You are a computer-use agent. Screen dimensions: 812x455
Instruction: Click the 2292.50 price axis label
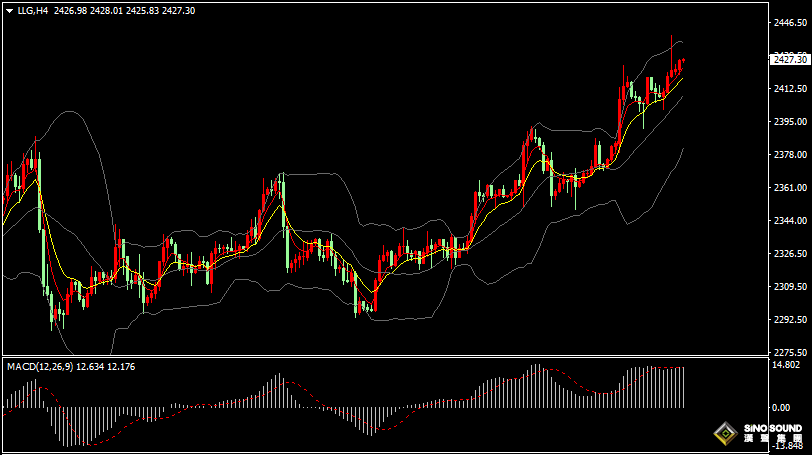coord(789,320)
